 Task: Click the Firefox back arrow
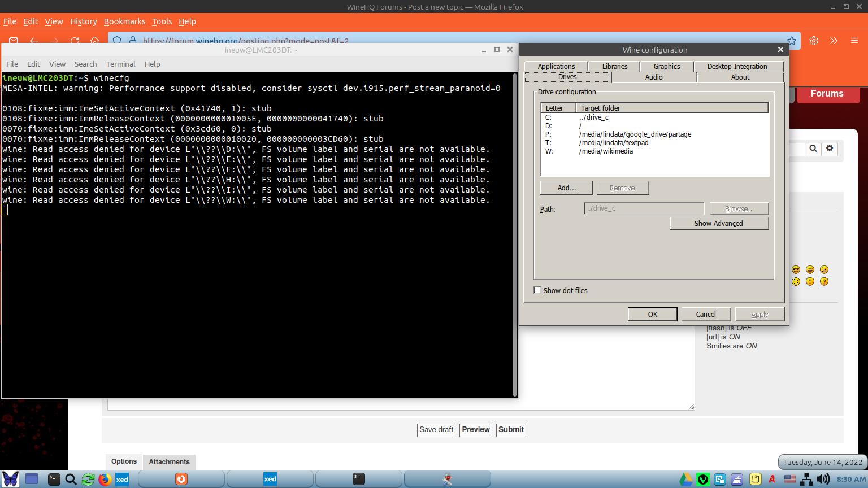(34, 41)
